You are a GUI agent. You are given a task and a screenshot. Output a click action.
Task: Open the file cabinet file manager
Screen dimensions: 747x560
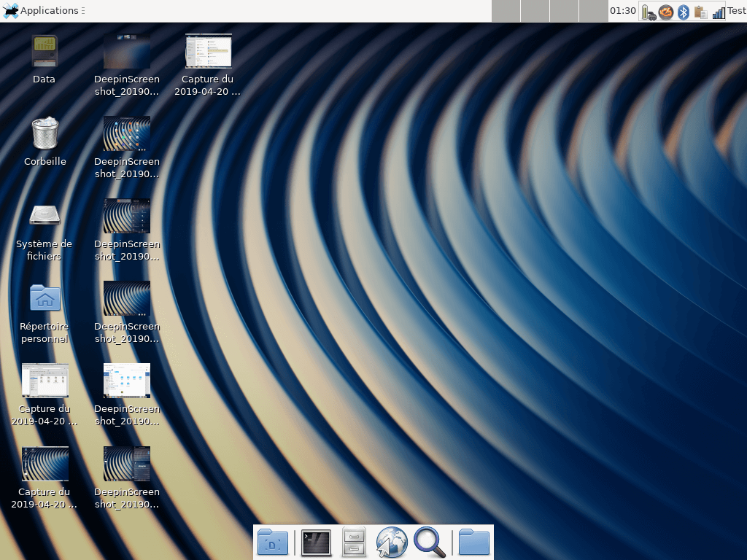coord(354,542)
